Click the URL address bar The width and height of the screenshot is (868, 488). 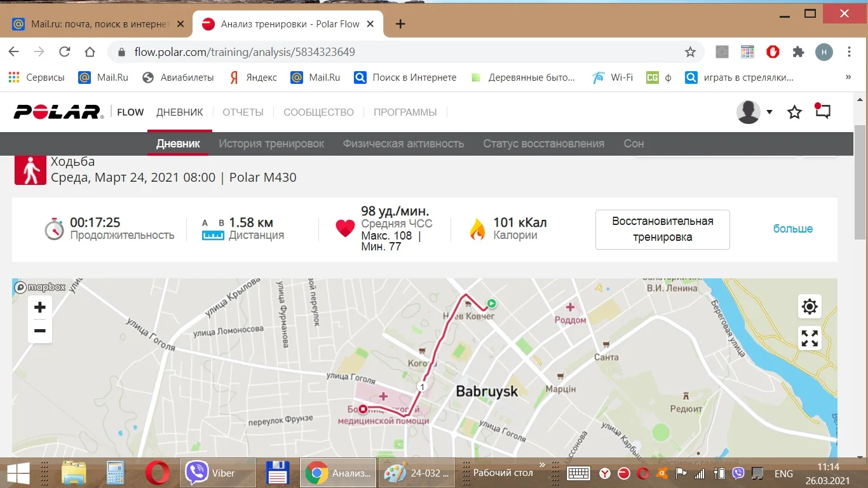coord(381,52)
